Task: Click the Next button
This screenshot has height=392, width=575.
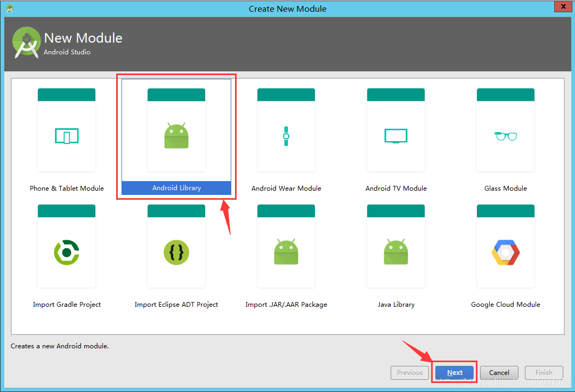Action: pos(454,372)
